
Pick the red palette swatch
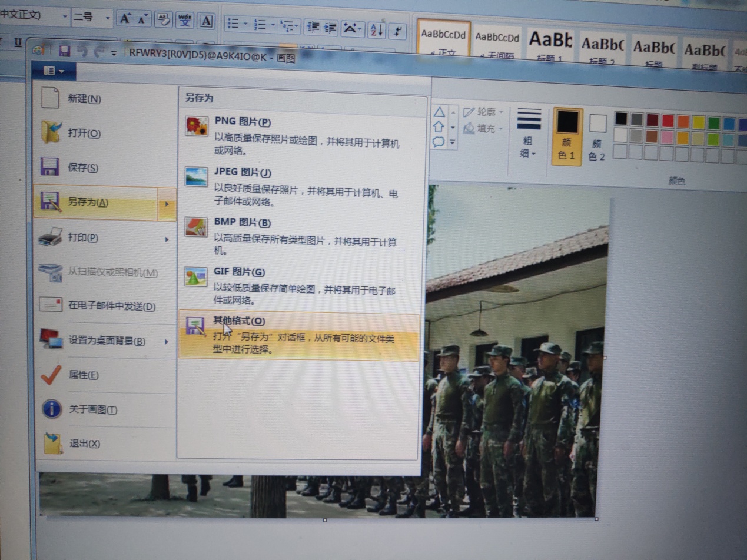click(x=668, y=121)
